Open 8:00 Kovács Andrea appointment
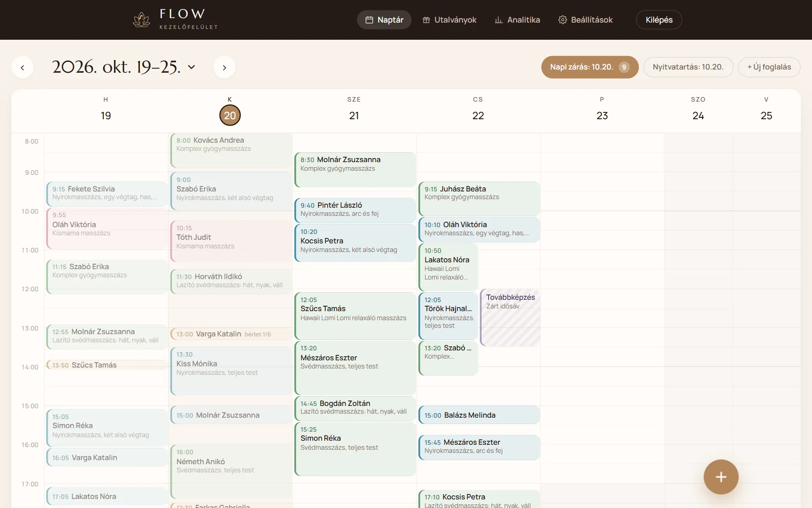Image resolution: width=812 pixels, height=508 pixels. coord(231,150)
